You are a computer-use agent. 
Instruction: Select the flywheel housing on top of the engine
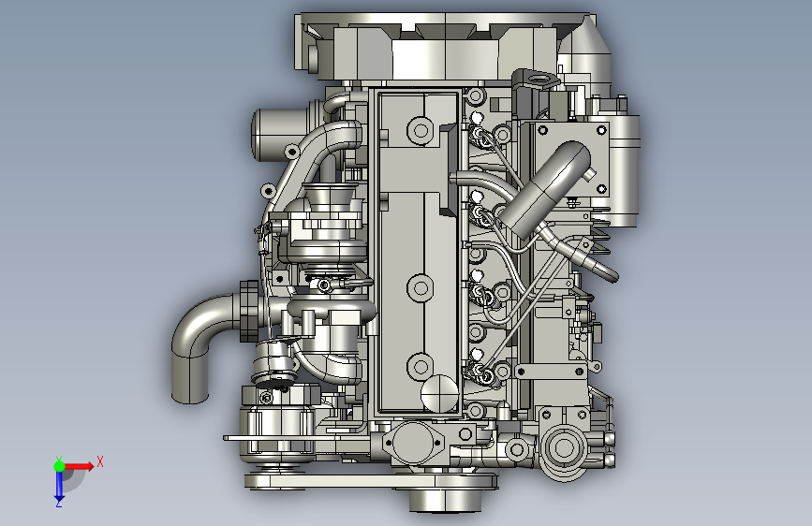[446, 47]
